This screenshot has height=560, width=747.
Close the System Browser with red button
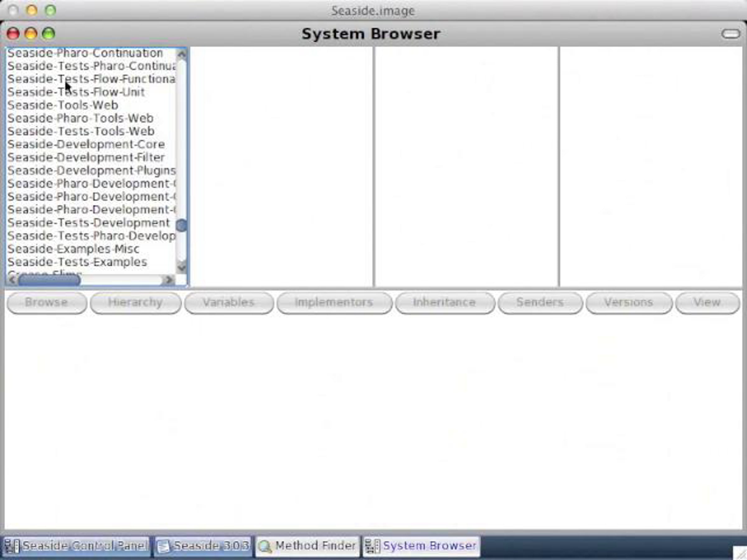tap(13, 33)
